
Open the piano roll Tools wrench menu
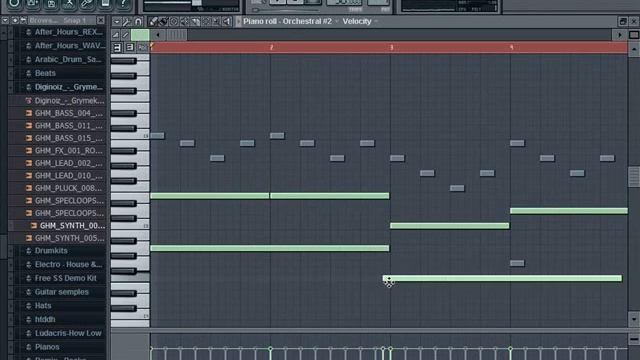coord(127,21)
